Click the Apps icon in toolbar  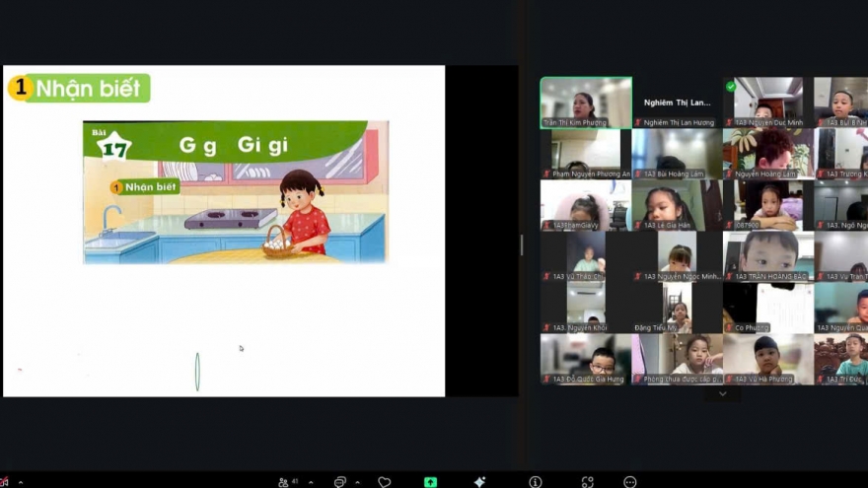tap(587, 482)
